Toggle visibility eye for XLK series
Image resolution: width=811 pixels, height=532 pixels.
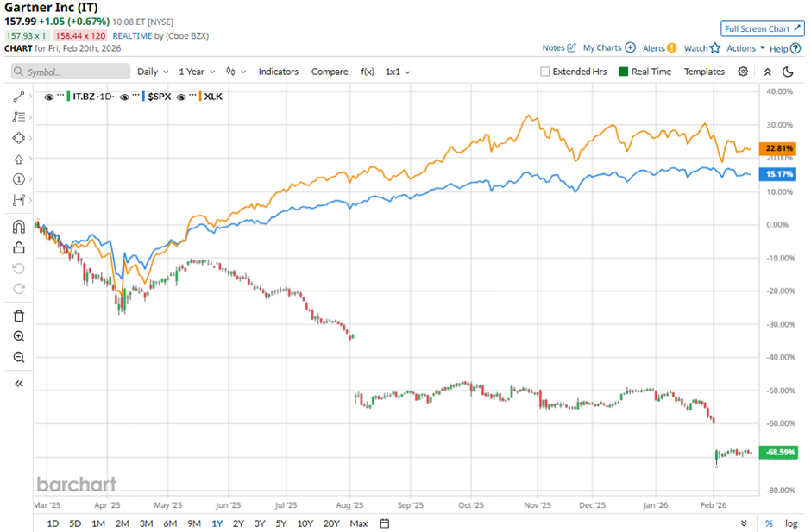tap(181, 97)
